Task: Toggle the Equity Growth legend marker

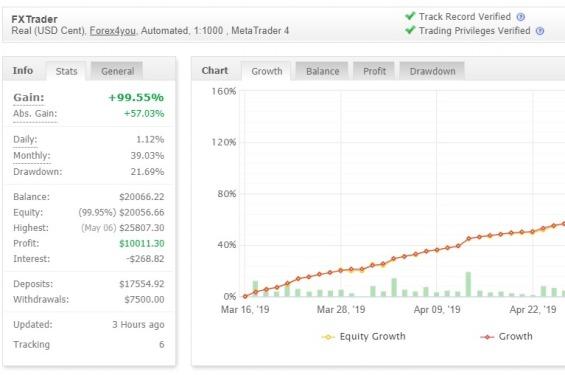Action: click(x=328, y=337)
